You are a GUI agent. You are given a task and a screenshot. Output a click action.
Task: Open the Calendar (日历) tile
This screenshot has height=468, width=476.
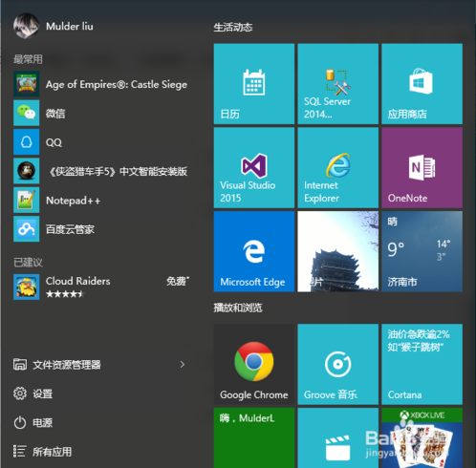(254, 84)
